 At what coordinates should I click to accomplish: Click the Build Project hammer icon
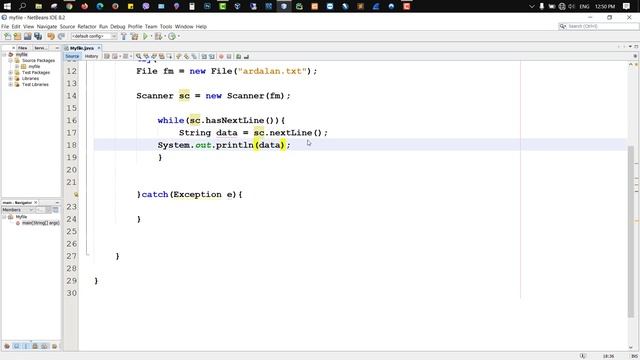click(124, 36)
